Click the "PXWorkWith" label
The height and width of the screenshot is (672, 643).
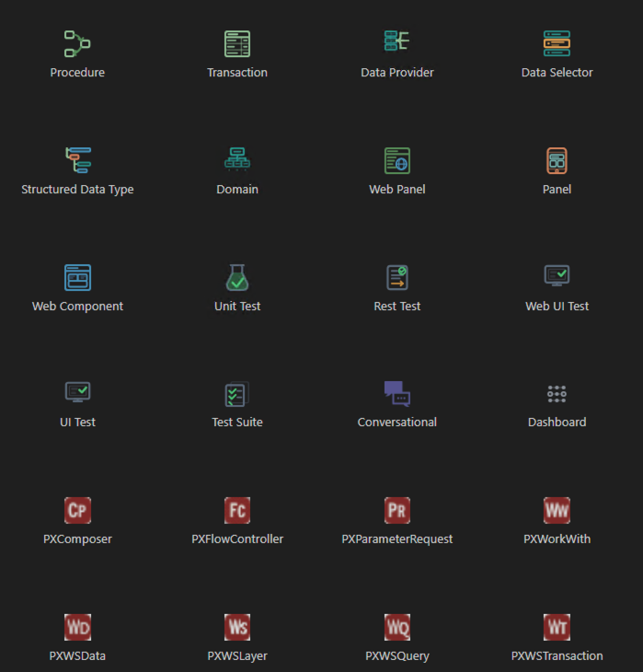tap(557, 539)
